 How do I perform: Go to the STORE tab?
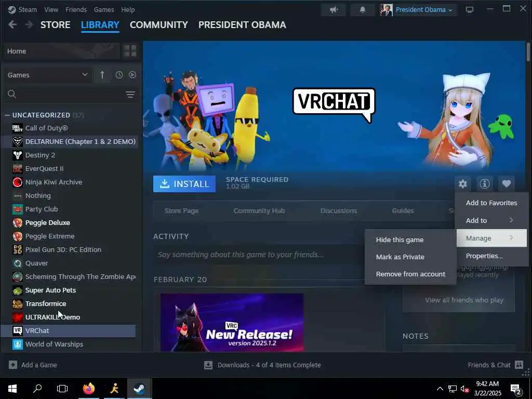click(x=55, y=25)
